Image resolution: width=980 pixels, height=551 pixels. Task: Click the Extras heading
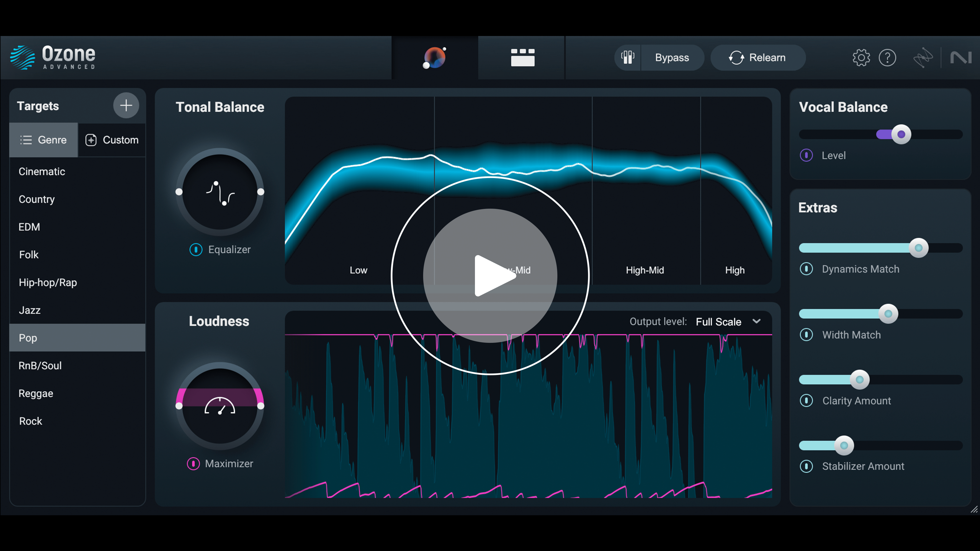(818, 208)
